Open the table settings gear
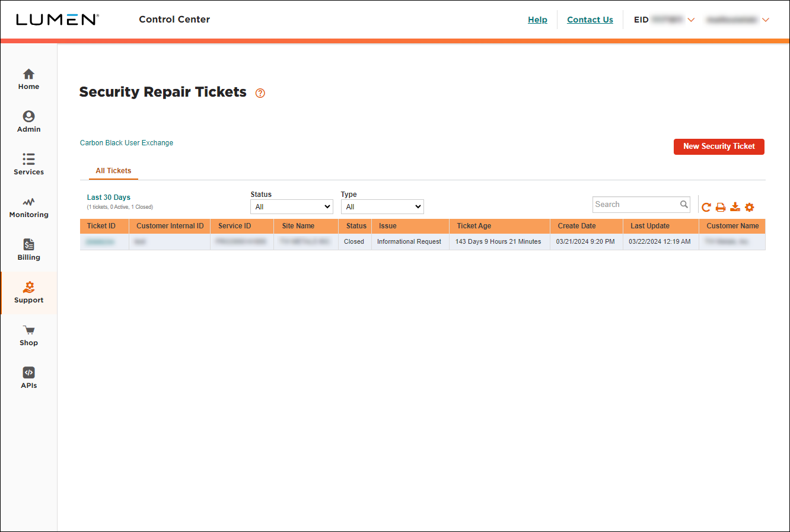This screenshot has height=532, width=790. [x=749, y=207]
